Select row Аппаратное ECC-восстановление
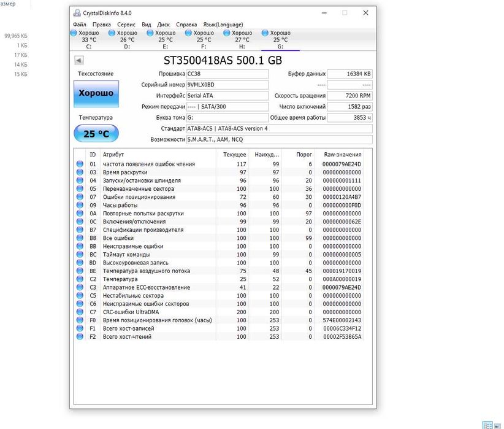 219,287
